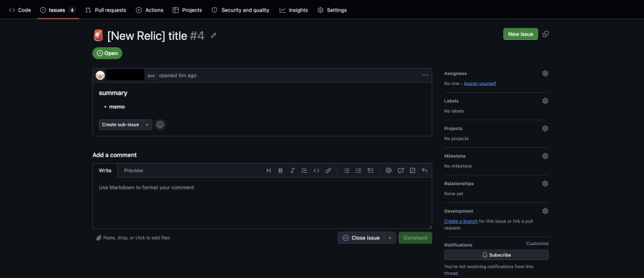The width and height of the screenshot is (644, 278).
Task: Click the 'memo' bullet item
Action: pyautogui.click(x=117, y=106)
